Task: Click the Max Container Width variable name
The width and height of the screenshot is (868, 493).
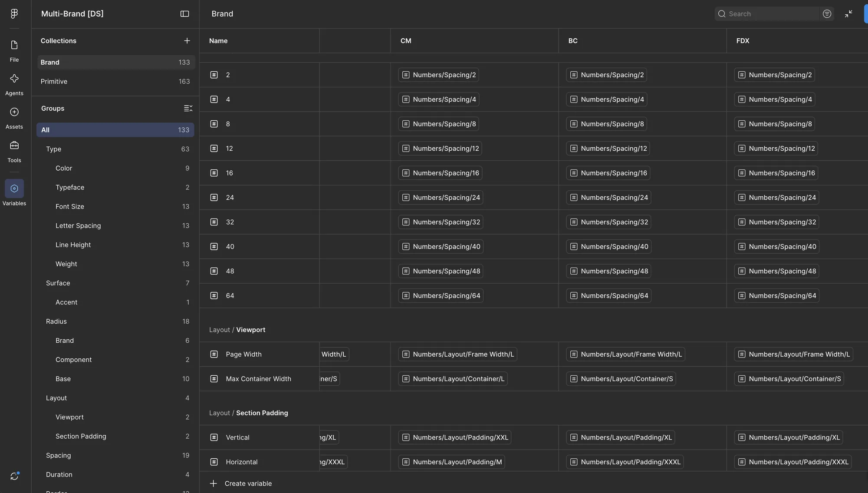Action: [x=258, y=379]
